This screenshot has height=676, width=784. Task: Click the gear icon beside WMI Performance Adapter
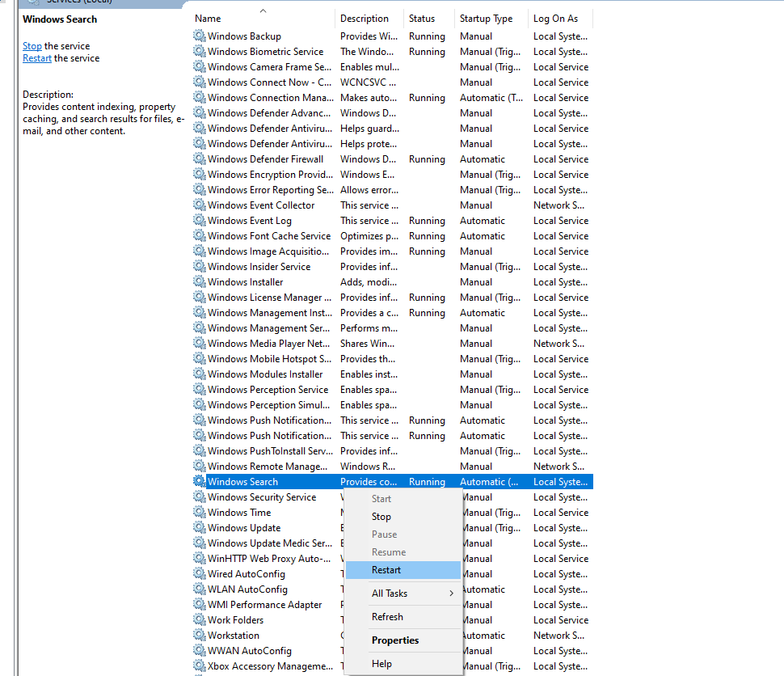pyautogui.click(x=200, y=605)
